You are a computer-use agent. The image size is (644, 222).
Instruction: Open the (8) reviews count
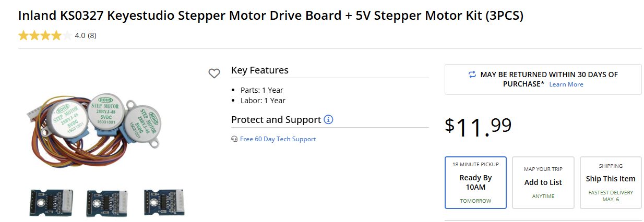[92, 35]
